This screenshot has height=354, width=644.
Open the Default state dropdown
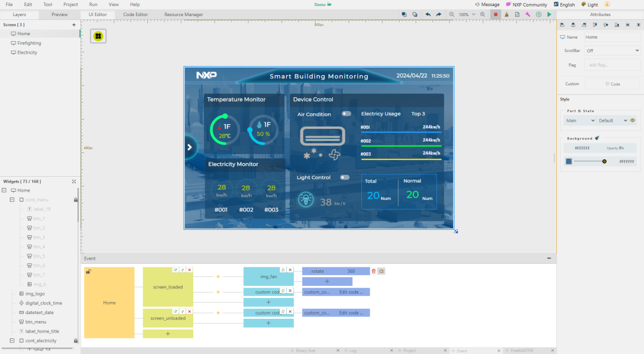612,121
